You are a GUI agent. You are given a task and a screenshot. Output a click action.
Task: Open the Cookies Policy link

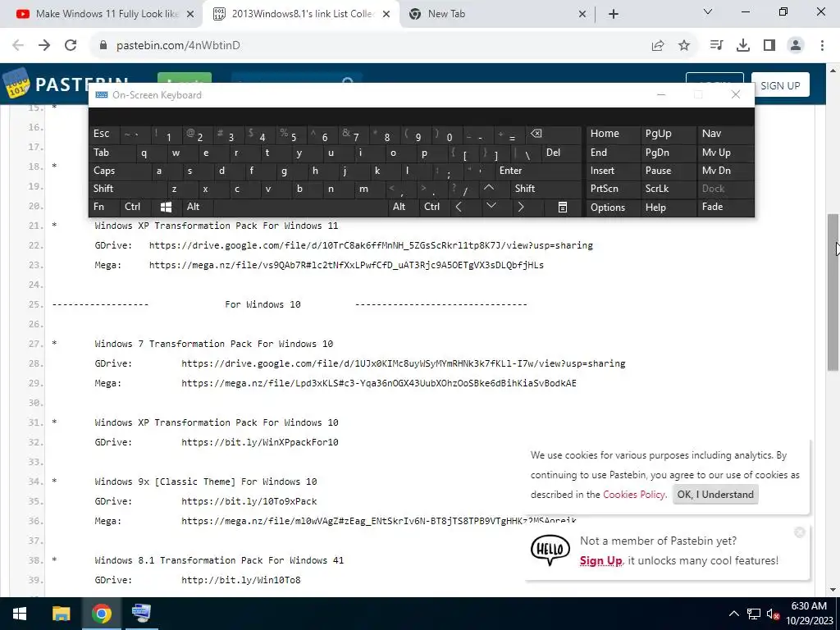pyautogui.click(x=634, y=495)
